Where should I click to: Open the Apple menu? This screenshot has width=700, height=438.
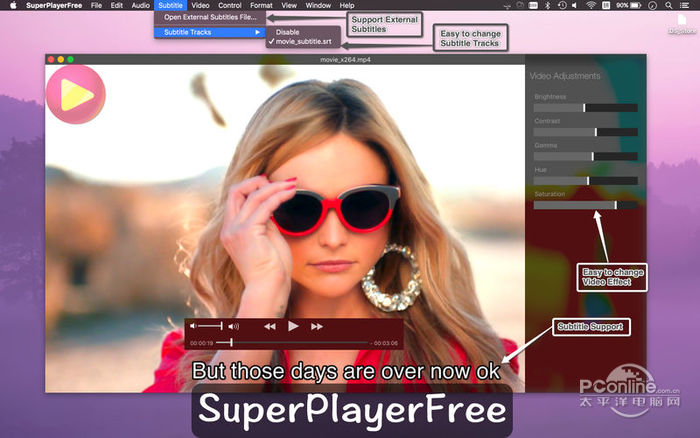click(x=13, y=5)
